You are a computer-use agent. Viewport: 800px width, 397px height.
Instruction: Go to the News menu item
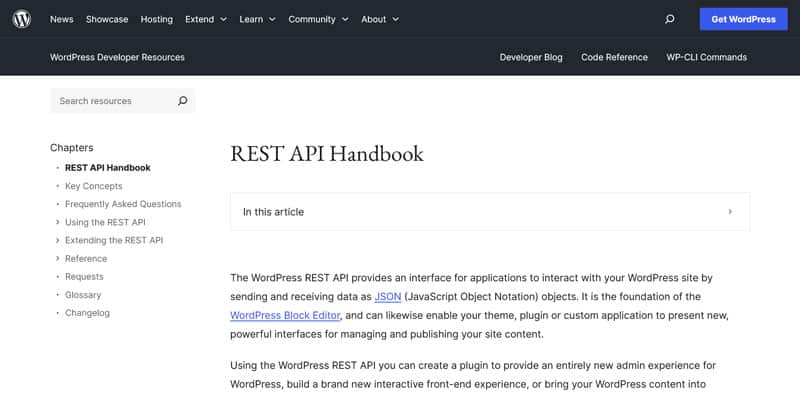(x=62, y=19)
